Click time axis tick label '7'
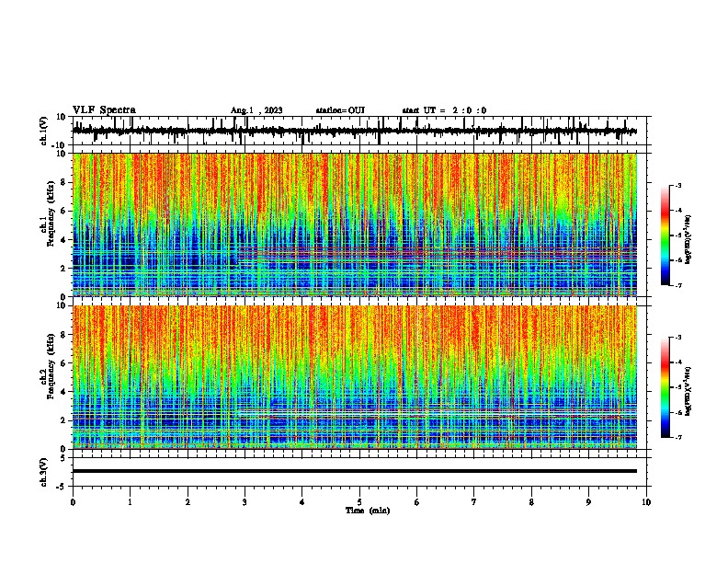This screenshot has width=728, height=563. [x=474, y=502]
